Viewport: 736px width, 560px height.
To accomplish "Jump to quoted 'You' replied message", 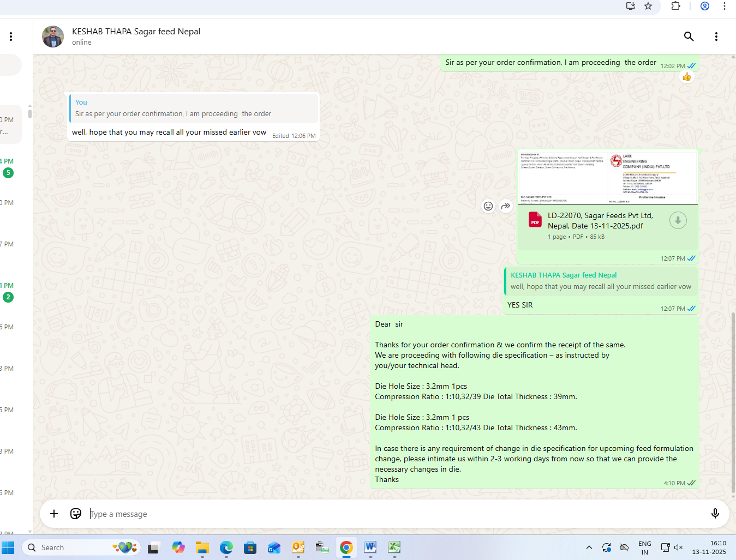I will 194,108.
